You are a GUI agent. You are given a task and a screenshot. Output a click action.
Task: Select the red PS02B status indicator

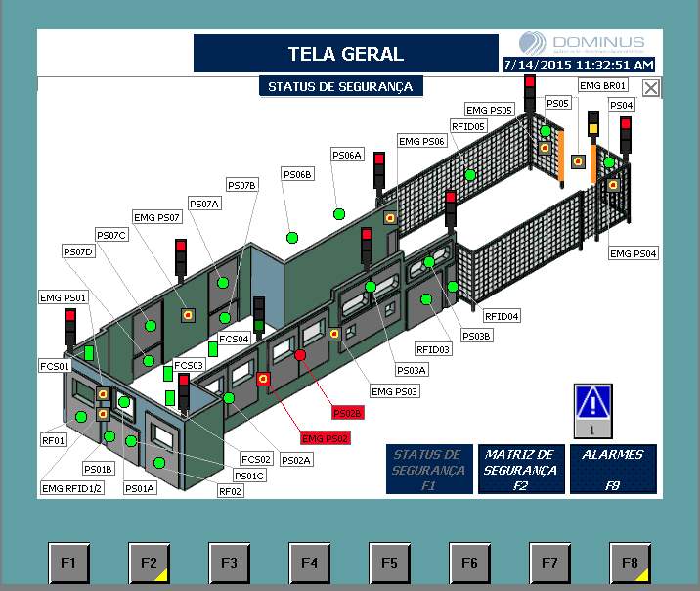click(x=300, y=355)
